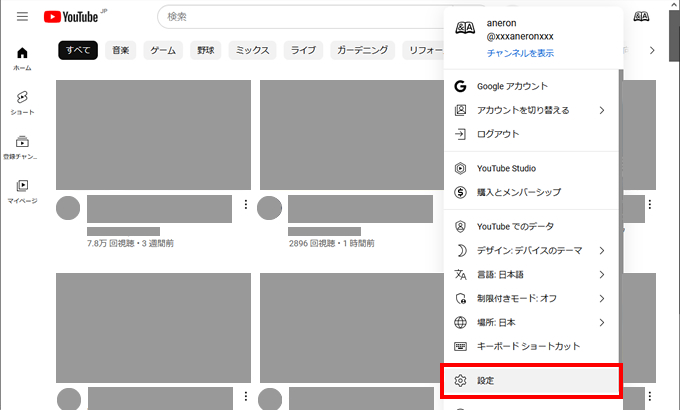Go to Home (ホーム) in sidebar

[22, 59]
